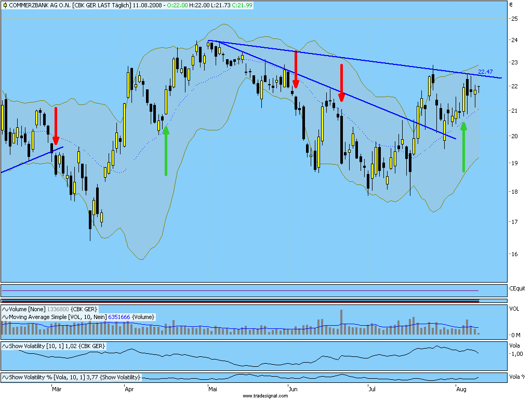The image size is (532, 399).
Task: Select the Show Volatility % label
Action: coord(31,377)
